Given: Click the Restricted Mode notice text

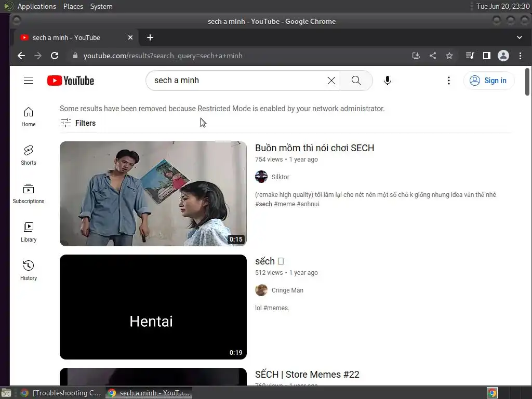Looking at the screenshot, I should (x=222, y=109).
